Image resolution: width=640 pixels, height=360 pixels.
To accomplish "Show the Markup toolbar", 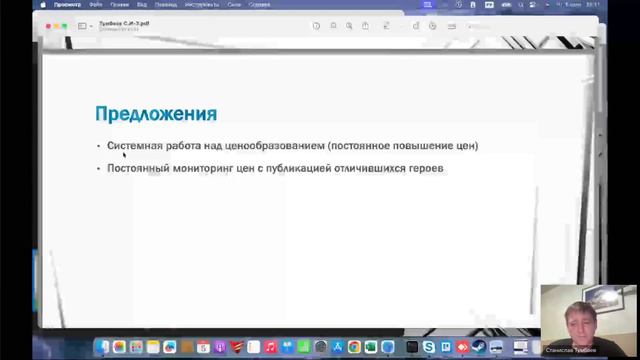I will 433,26.
